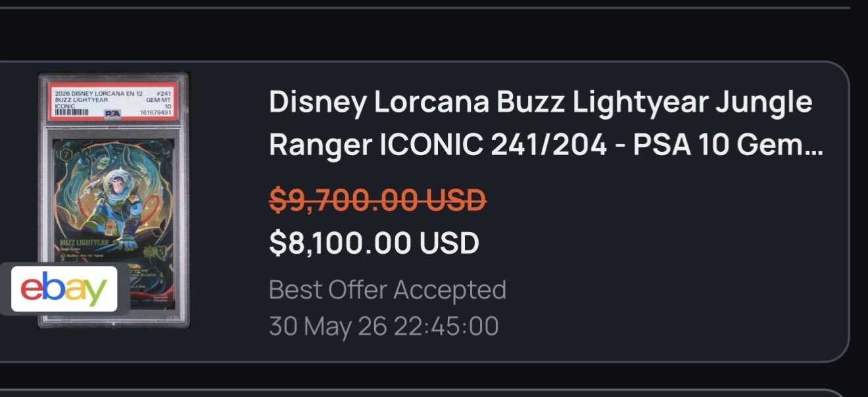Click the Best Offer Accepted label

pos(387,290)
